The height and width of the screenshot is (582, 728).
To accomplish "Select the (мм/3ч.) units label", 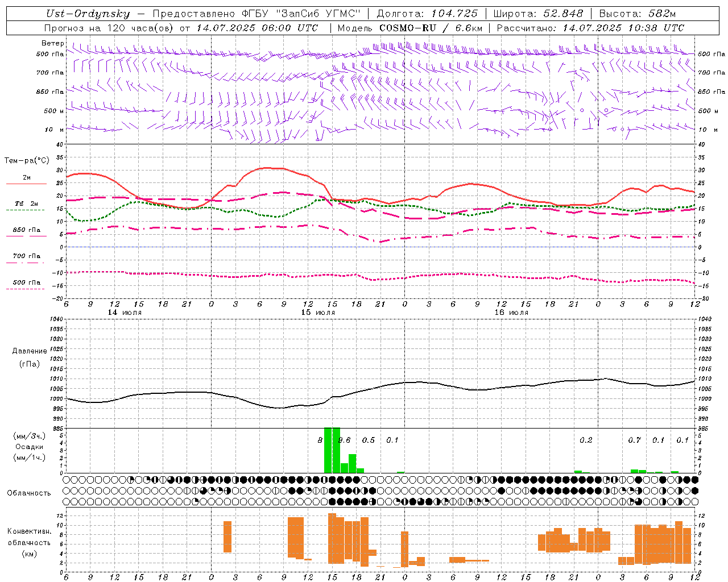I will (29, 436).
